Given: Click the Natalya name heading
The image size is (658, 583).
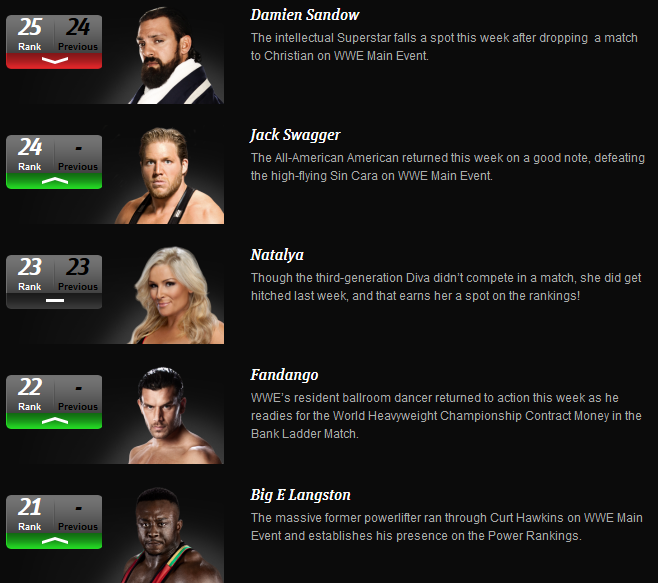Looking at the screenshot, I should click(277, 255).
